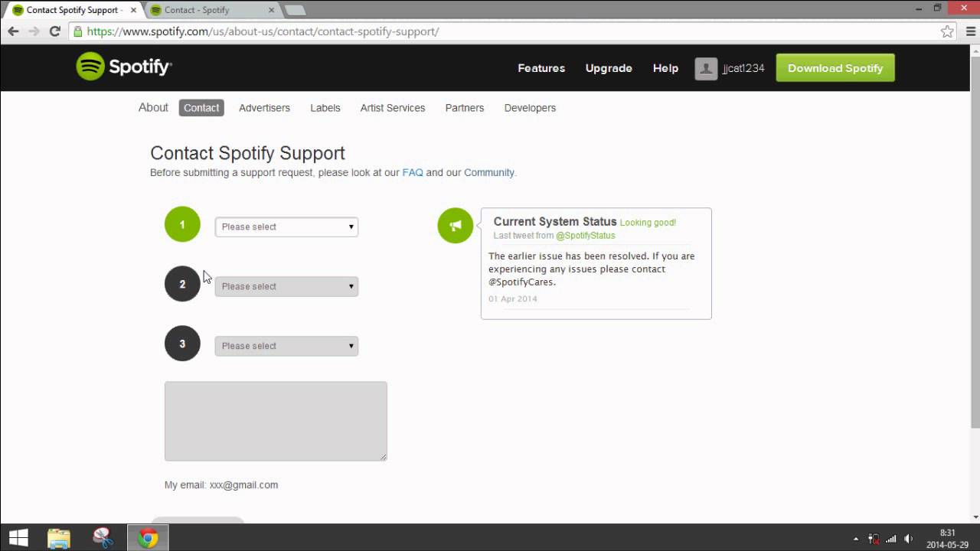
Task: Click the Download Spotify button
Action: point(835,68)
